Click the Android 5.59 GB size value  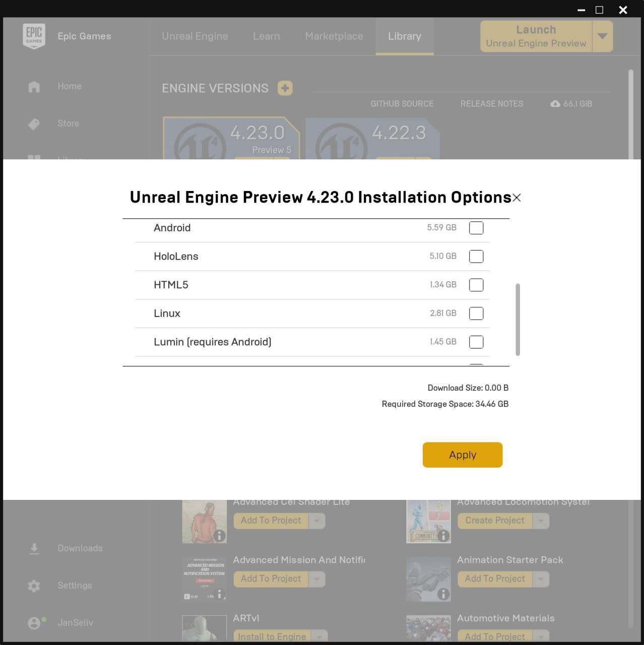[441, 228]
